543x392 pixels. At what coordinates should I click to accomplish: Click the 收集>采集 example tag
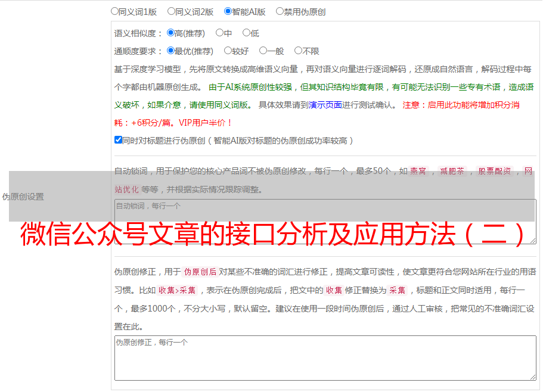coord(177,290)
